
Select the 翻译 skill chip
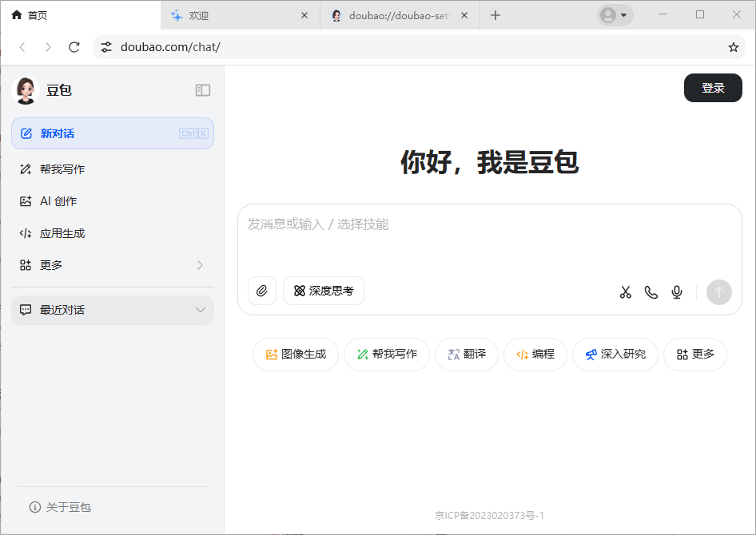[467, 355]
